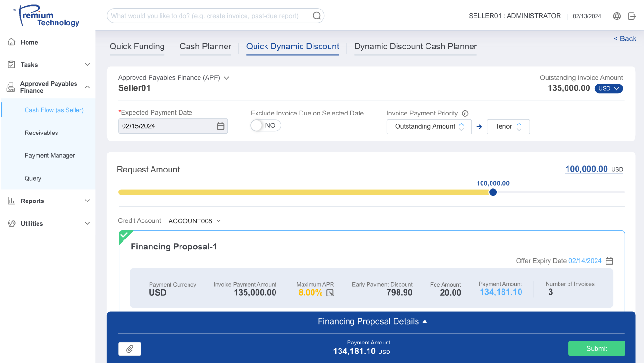Click Invoice Payment Priority info icon

point(465,114)
